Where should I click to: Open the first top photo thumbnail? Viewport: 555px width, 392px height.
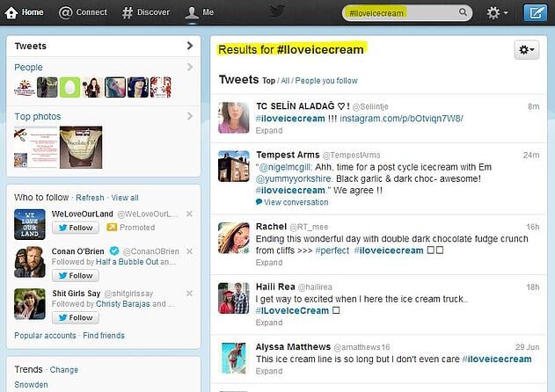(36, 147)
